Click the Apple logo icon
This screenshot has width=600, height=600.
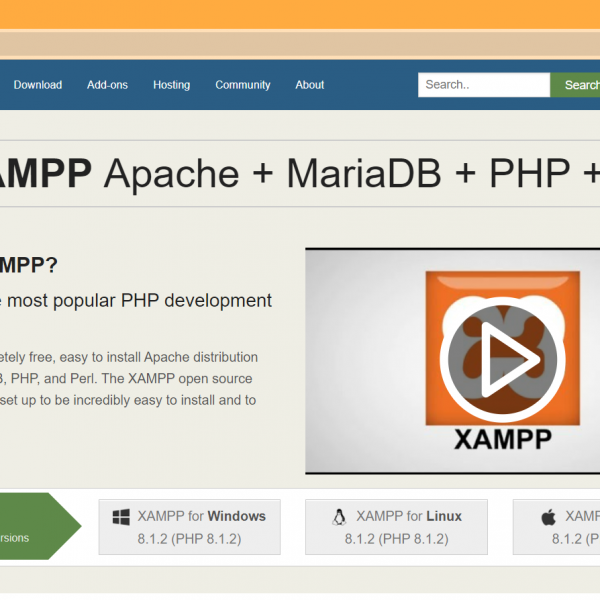click(548, 517)
